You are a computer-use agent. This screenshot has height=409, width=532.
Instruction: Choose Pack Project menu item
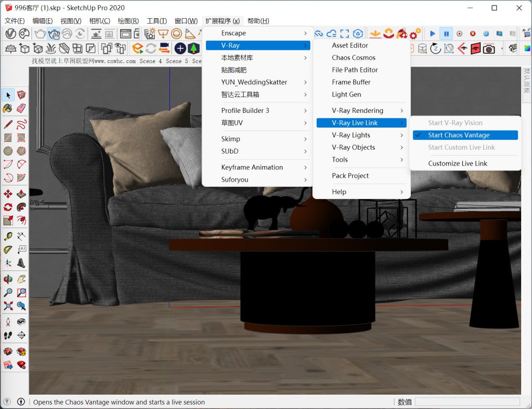coord(362,176)
